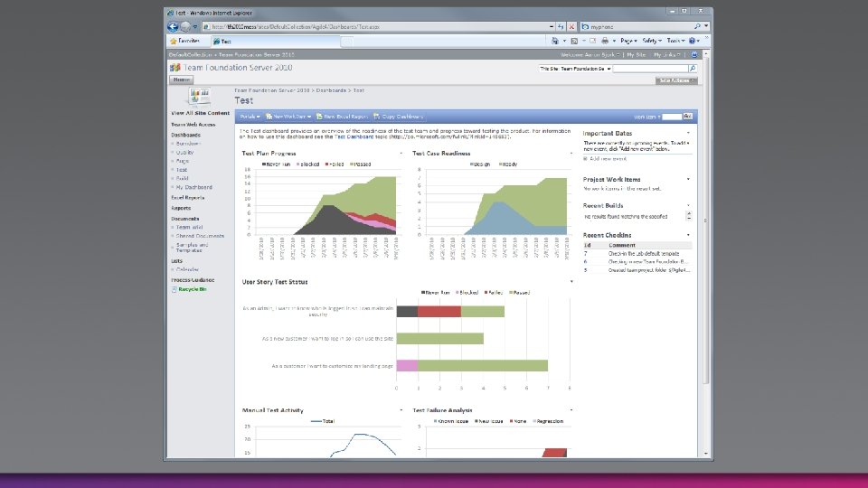Open the Calendar list link
868x488 pixels.
(x=187, y=270)
